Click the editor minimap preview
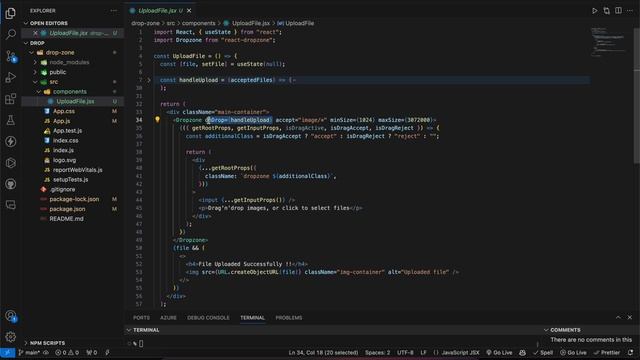 tap(609, 43)
